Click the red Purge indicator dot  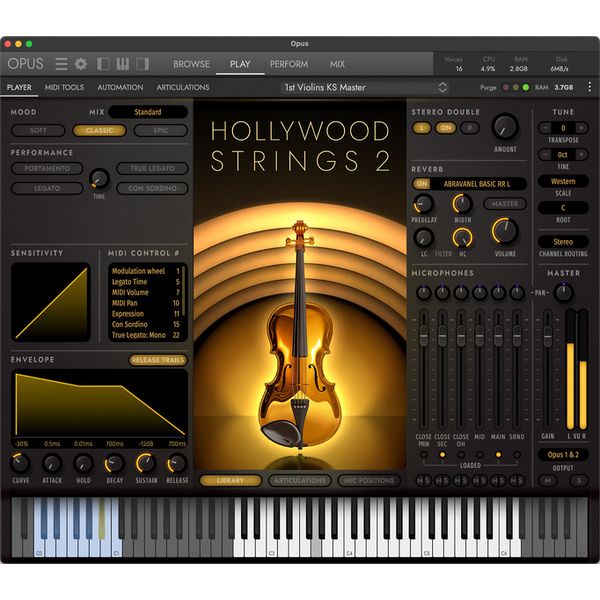505,88
